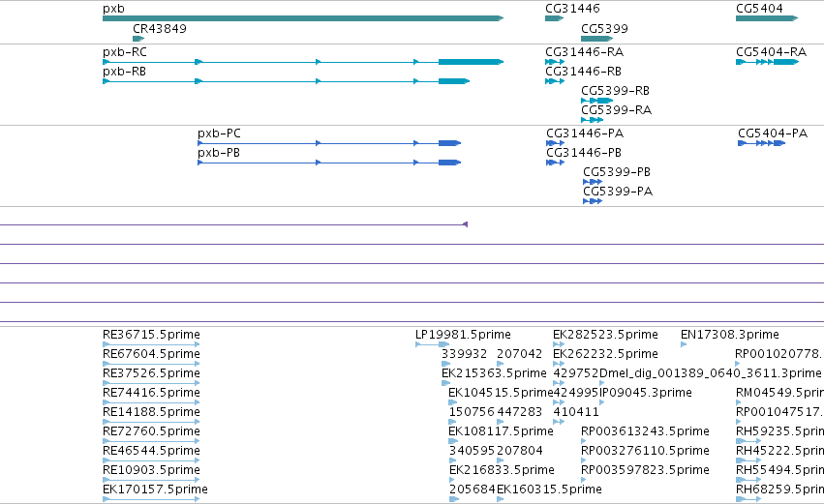The height and width of the screenshot is (504, 824).
Task: Select transcript pxb-RB label
Action: point(124,72)
